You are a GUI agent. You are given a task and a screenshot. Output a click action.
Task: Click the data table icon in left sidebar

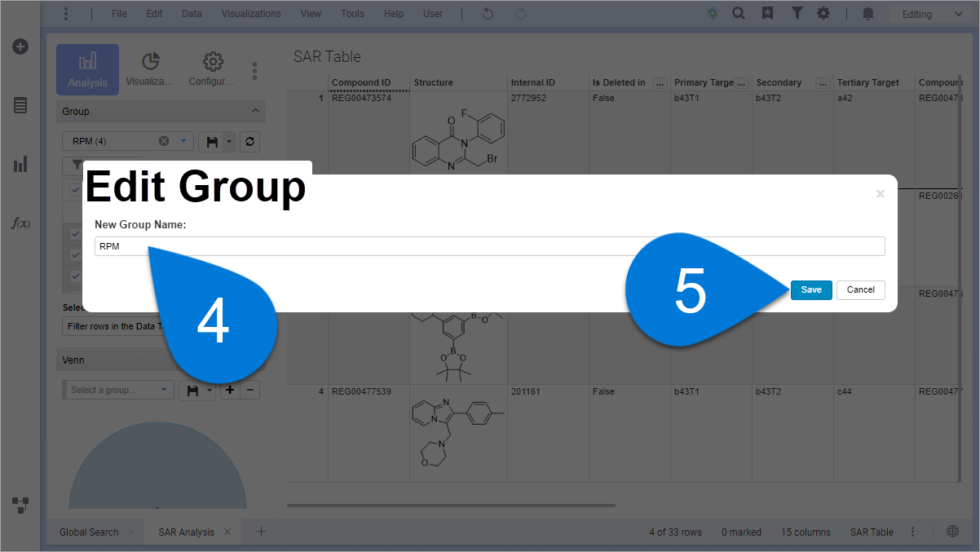[x=20, y=105]
